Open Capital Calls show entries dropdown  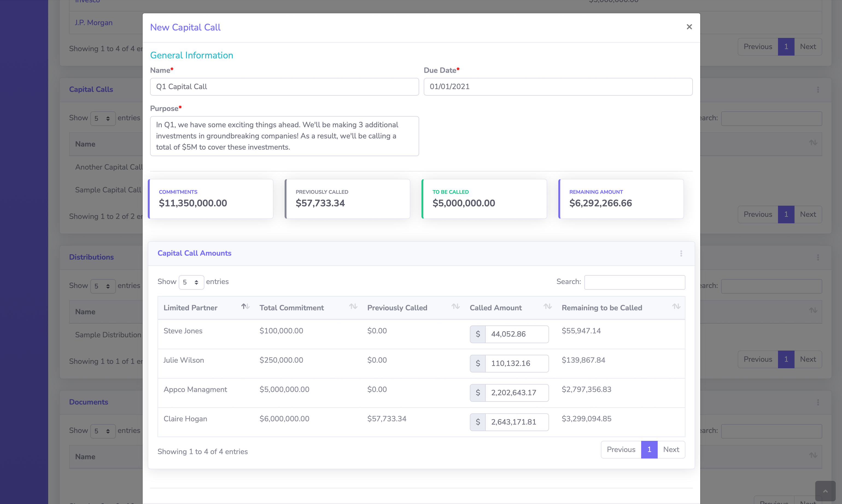point(103,119)
